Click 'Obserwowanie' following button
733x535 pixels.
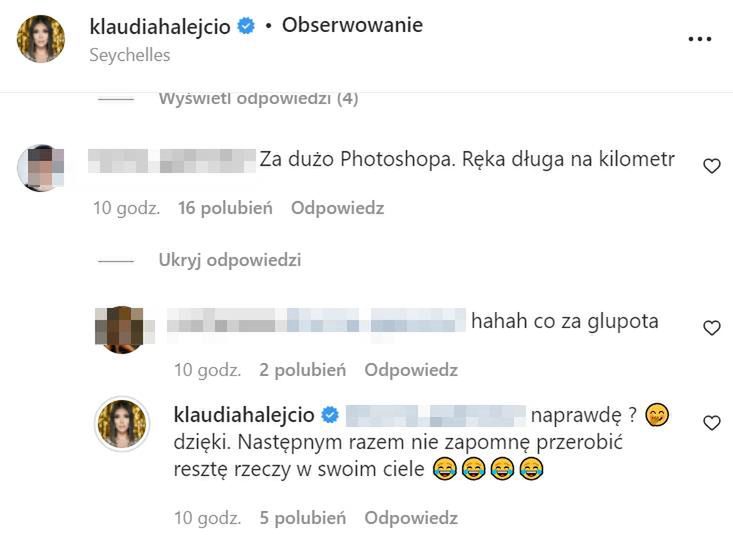tap(352, 25)
